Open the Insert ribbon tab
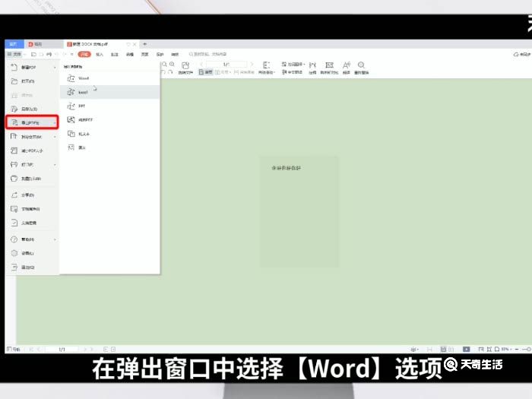Screen dimensions: 532x399 pos(100,54)
